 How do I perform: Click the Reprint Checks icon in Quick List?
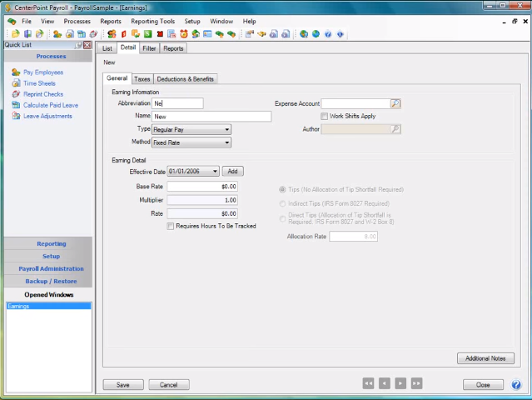[x=16, y=94]
